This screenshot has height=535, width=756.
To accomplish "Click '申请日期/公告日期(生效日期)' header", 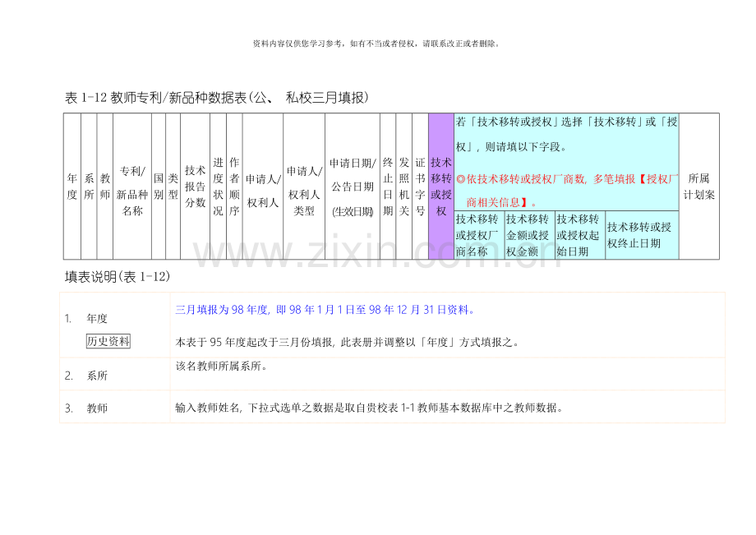I will pos(353,187).
